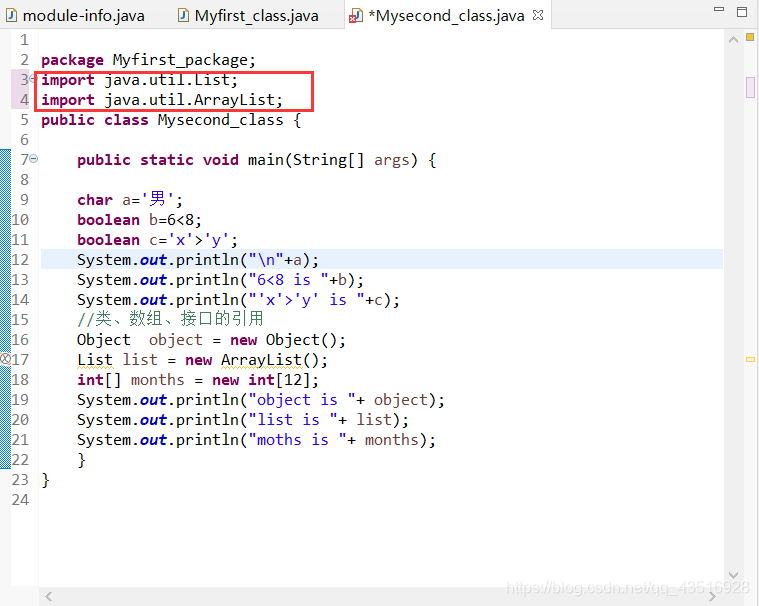
Task: Click the println("6<8 is "+b) statement
Action: point(220,280)
